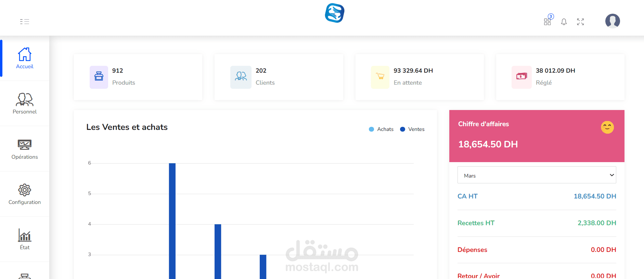Click the Retour / Avoir label
The image size is (644, 279).
[478, 276]
